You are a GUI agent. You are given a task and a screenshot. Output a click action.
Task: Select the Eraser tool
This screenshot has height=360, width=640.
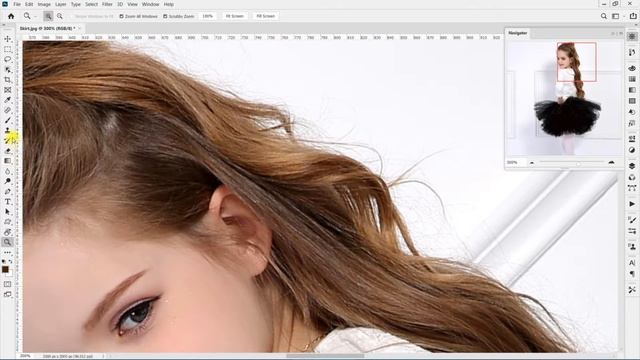(x=7, y=151)
